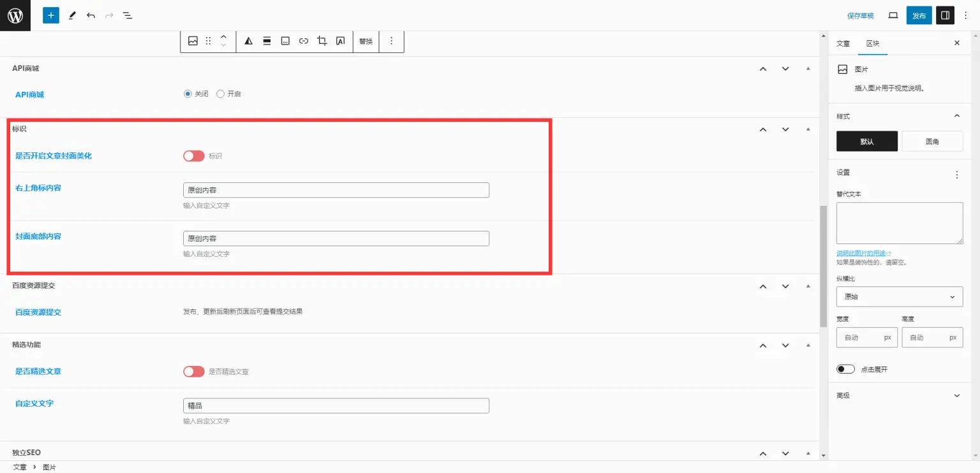Open the duotone filter icon in block toolbar
Image resolution: width=980 pixels, height=473 pixels.
point(249,41)
